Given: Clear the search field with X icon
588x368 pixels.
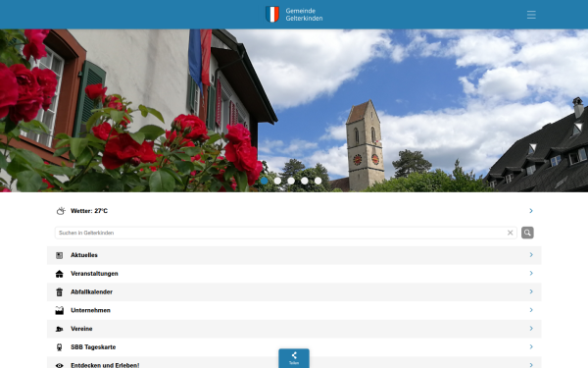Looking at the screenshot, I should 510,233.
